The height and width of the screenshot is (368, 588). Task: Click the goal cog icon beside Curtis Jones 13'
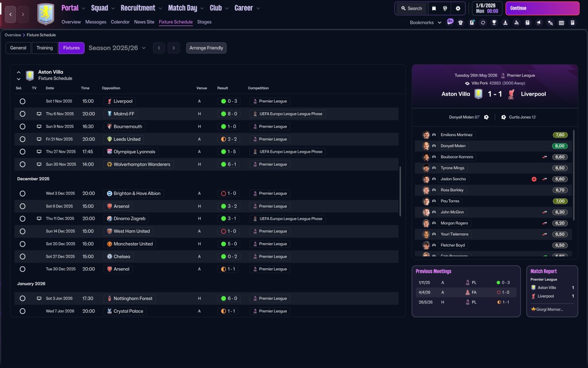pos(503,117)
